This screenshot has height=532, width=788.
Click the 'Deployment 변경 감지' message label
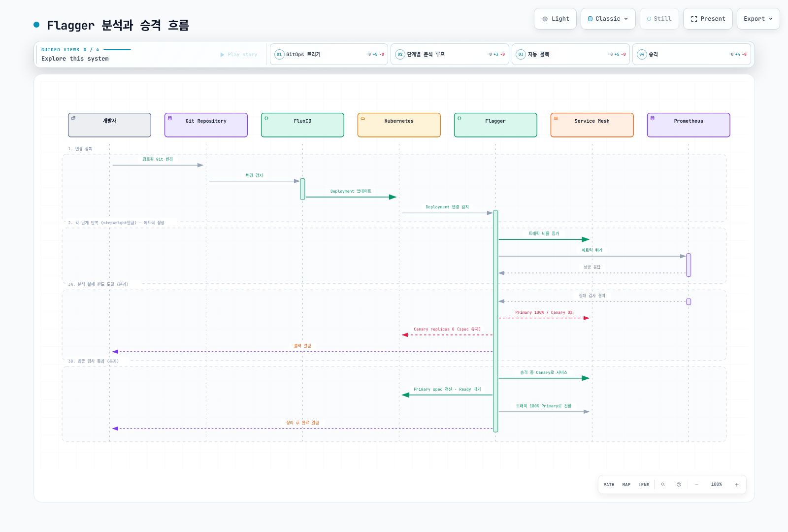pyautogui.click(x=447, y=207)
